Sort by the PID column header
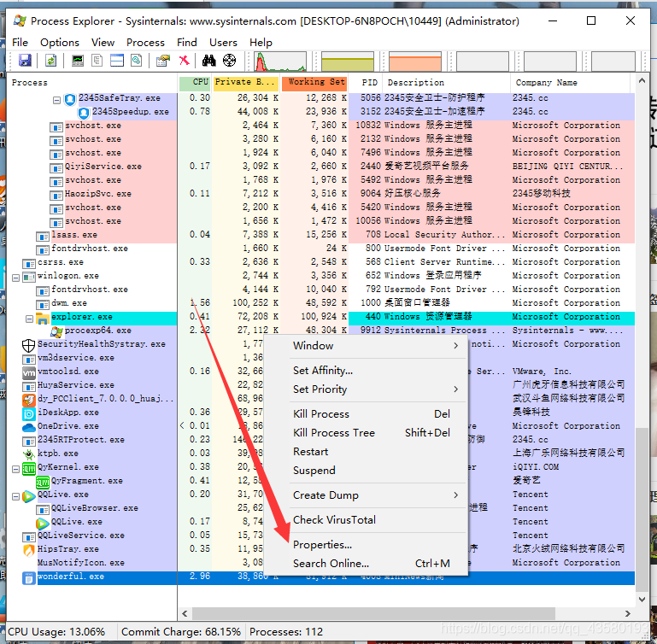This screenshot has width=657, height=644. [x=366, y=83]
